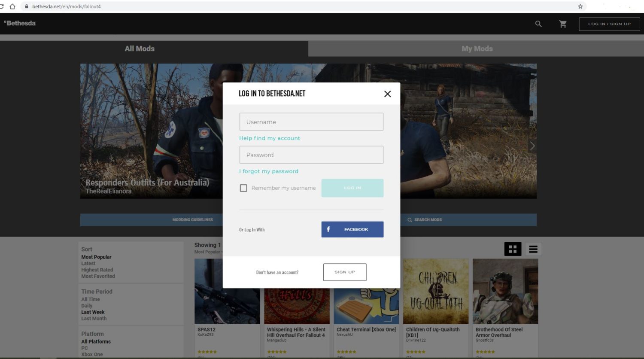Click the SIGN UP button

[345, 272]
